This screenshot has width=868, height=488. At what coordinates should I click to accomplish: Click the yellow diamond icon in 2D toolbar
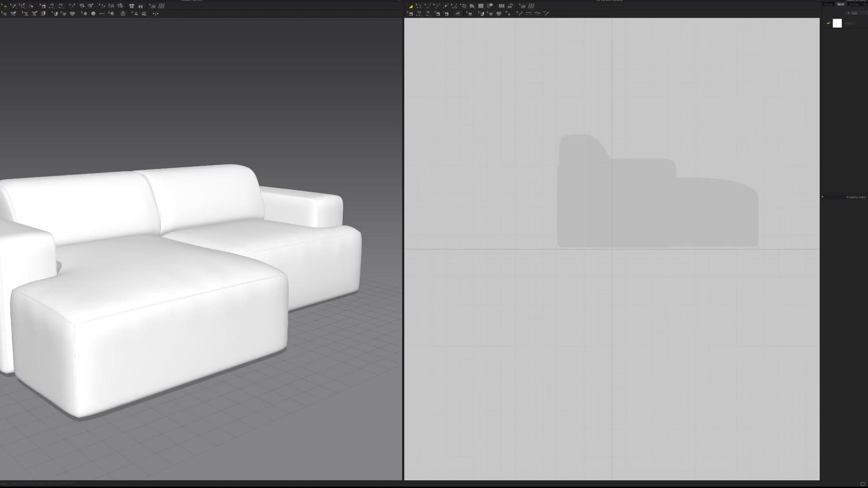click(509, 14)
